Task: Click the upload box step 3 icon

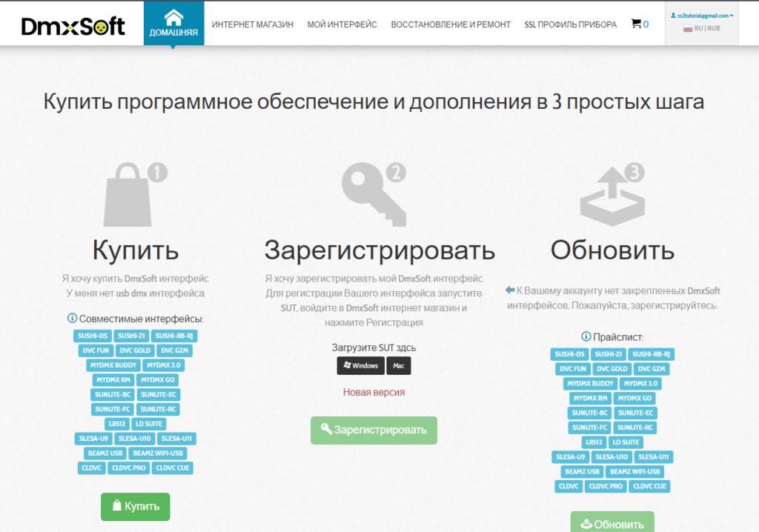Action: click(613, 195)
